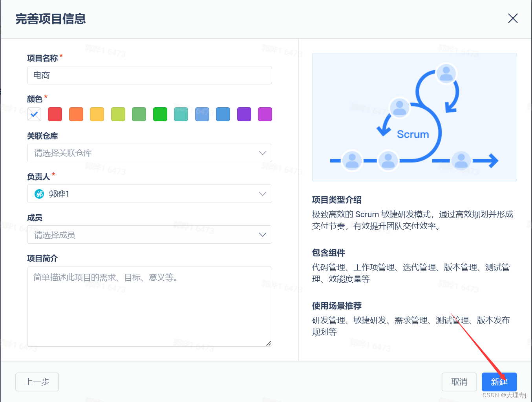Click the 项目名称 field label
This screenshot has width=532, height=402.
tap(42, 58)
